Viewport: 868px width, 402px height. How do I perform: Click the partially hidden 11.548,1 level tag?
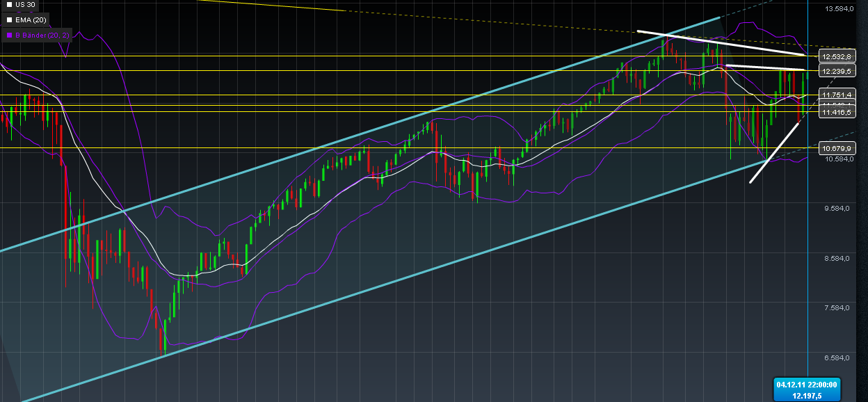tap(837, 104)
